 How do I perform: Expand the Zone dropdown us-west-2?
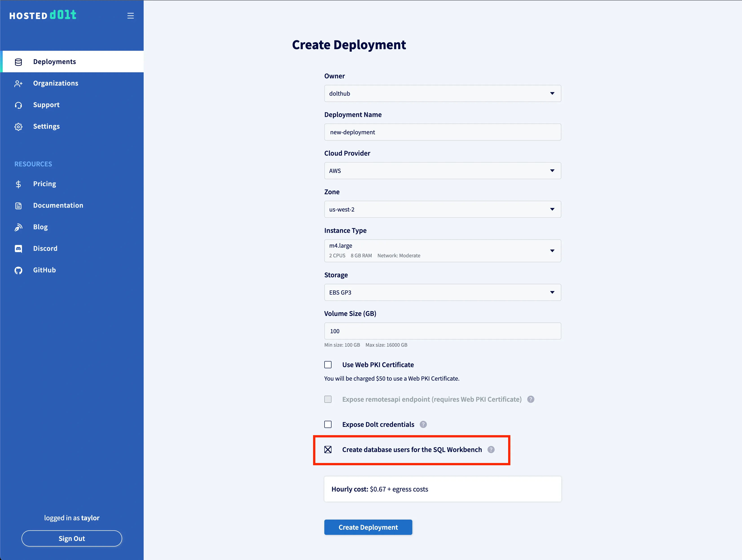tap(442, 209)
